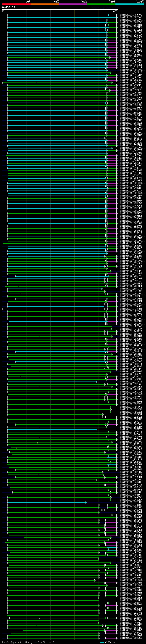Click the purple ~60% identity legend segment
This screenshot has height=644, width=146.
tap(73, 4)
